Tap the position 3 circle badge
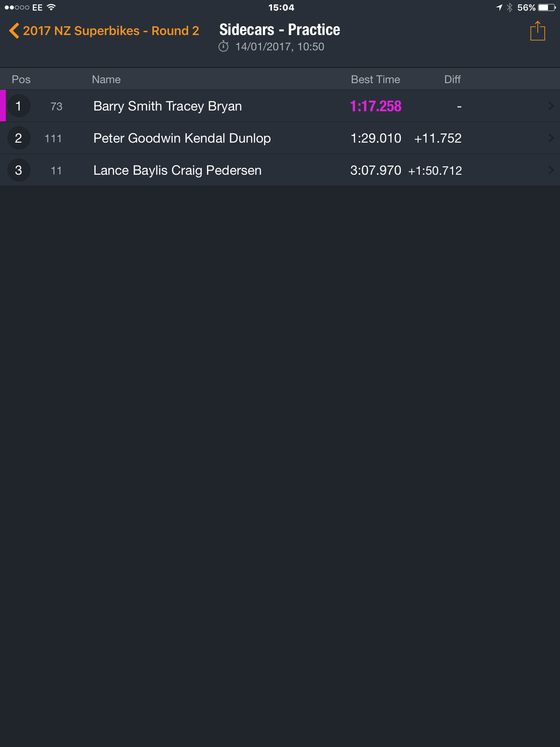Viewport: 560px width, 747px height. point(19,170)
